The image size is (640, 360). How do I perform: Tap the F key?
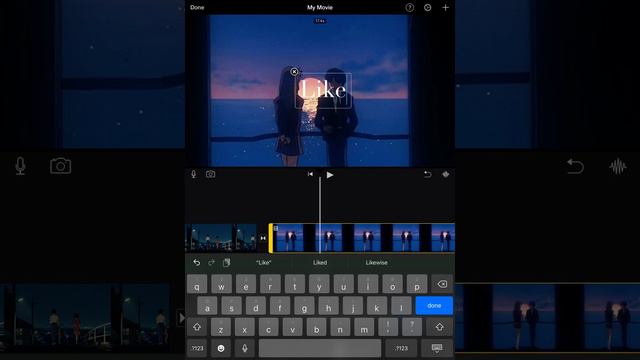(280, 305)
